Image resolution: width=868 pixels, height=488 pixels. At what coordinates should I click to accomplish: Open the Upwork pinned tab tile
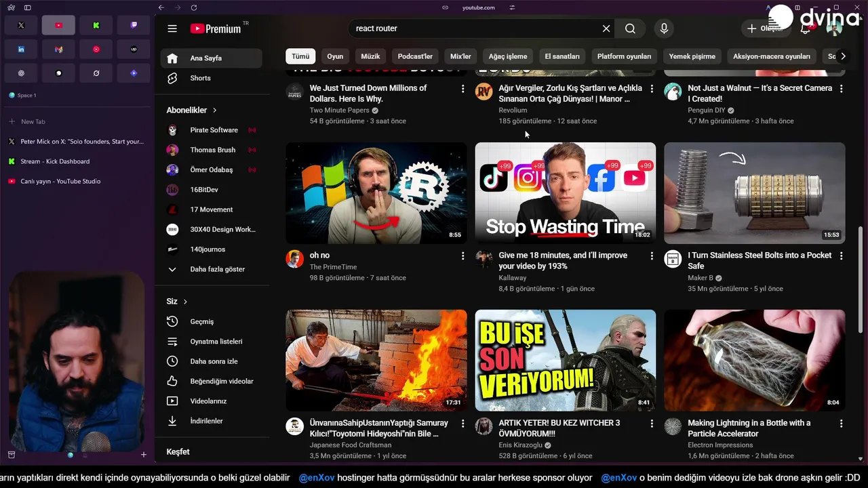[134, 49]
